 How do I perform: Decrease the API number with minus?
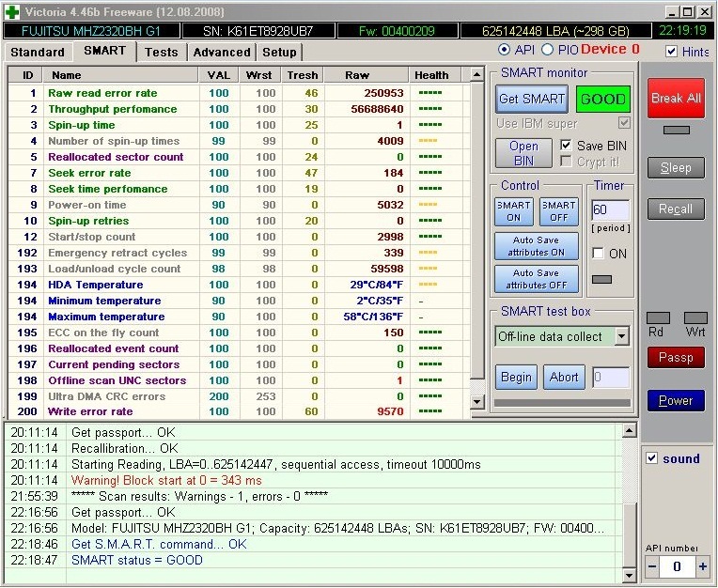point(652,566)
